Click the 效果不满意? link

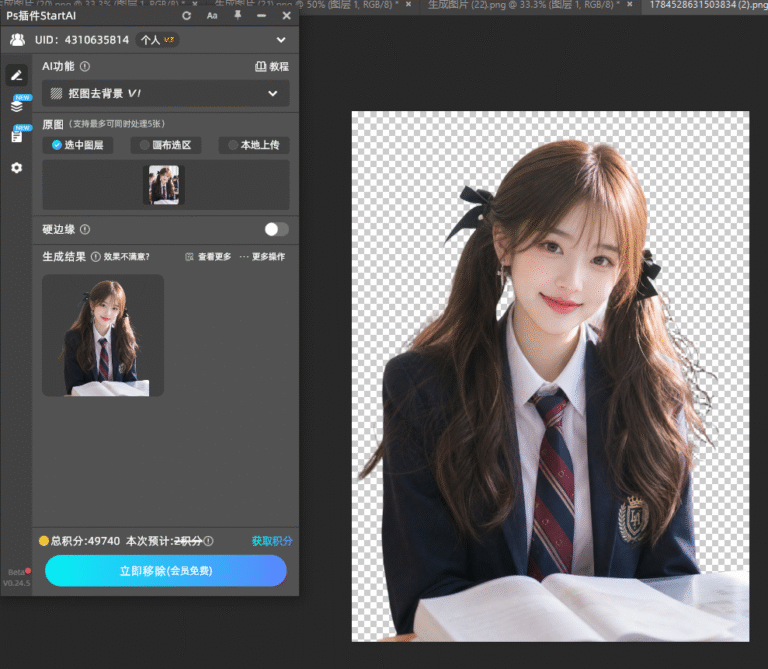[x=126, y=257]
